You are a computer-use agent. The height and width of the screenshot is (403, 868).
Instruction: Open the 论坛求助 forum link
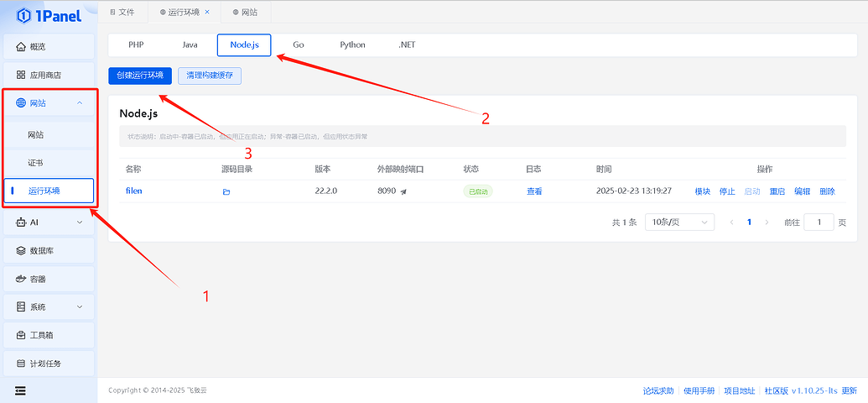pyautogui.click(x=658, y=390)
